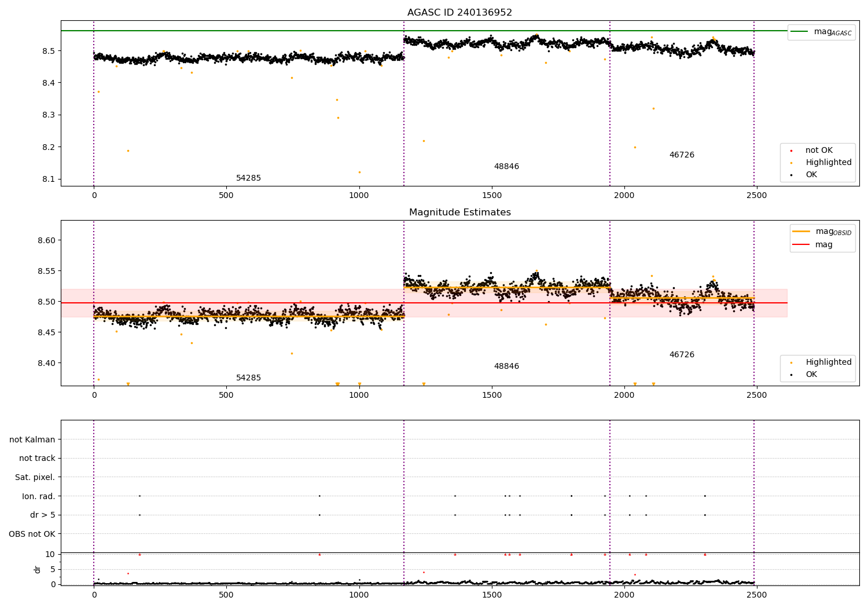The width and height of the screenshot is (868, 608).
Task: Click the title AGASC ID 240136952
Action: click(x=459, y=13)
